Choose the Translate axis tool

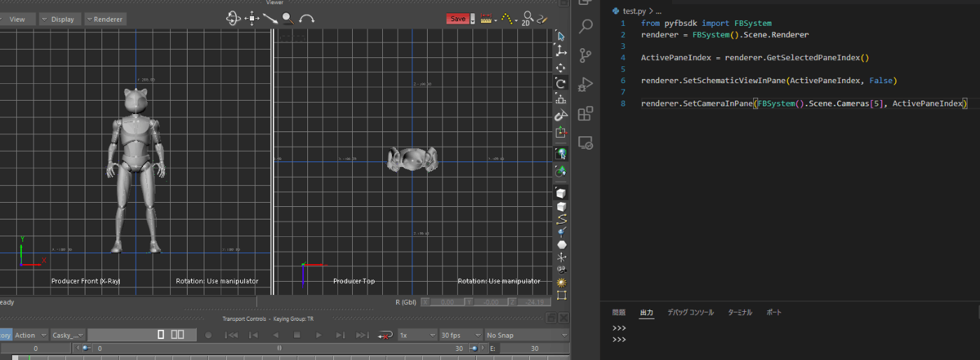pyautogui.click(x=561, y=52)
